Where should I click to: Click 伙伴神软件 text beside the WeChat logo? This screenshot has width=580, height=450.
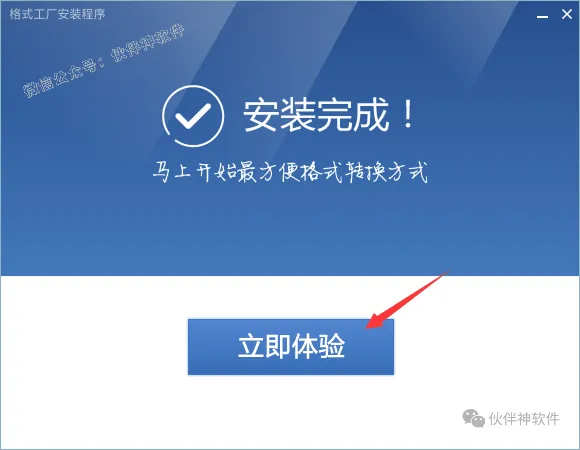[524, 419]
